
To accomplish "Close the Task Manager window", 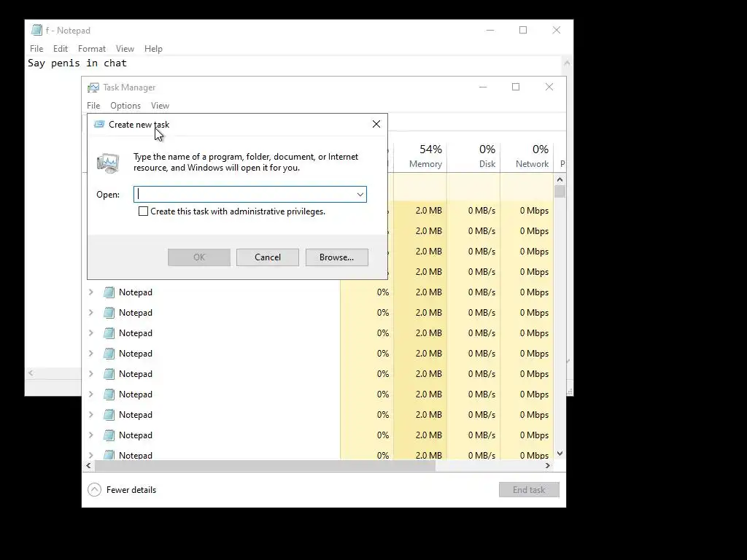I will pyautogui.click(x=549, y=87).
